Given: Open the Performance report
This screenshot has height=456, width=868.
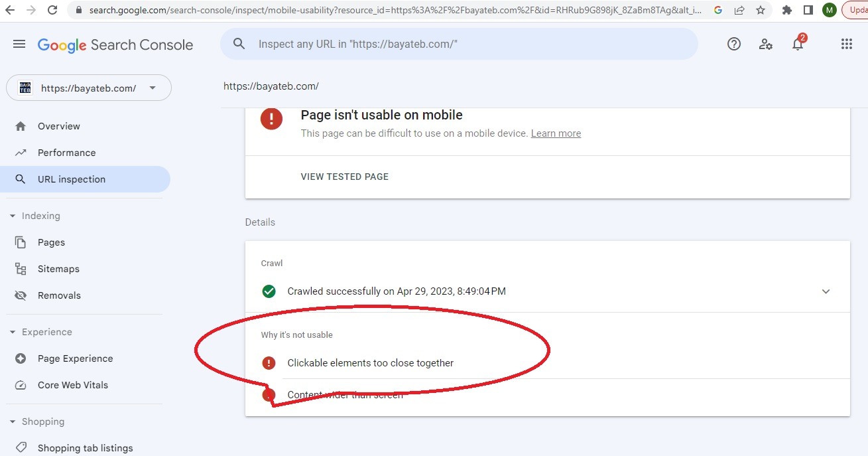Looking at the screenshot, I should tap(66, 153).
